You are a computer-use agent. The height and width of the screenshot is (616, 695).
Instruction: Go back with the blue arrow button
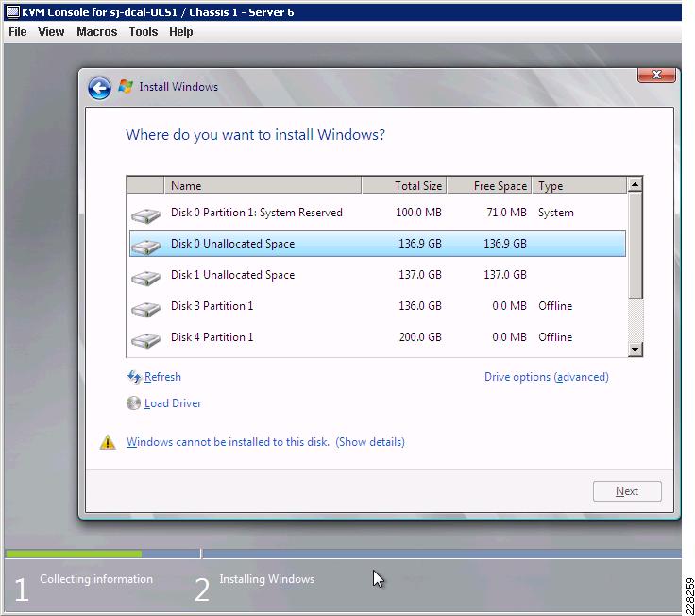coord(99,88)
